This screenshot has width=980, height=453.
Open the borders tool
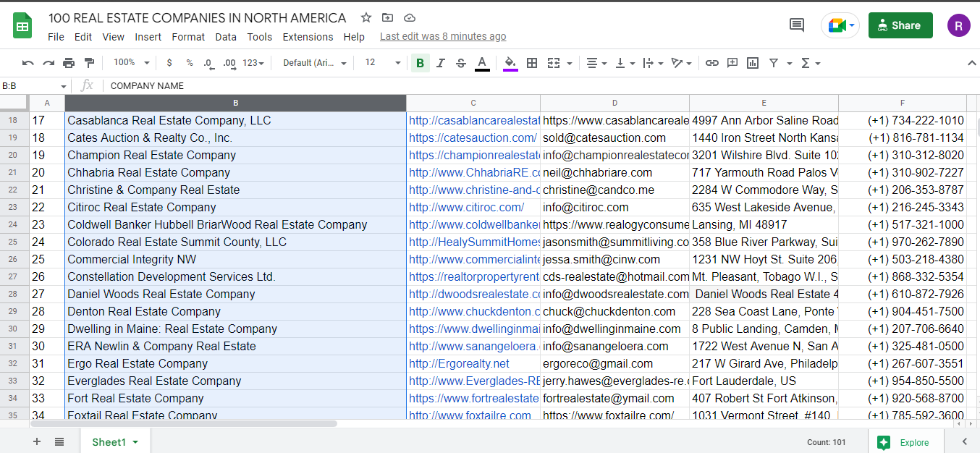(532, 63)
